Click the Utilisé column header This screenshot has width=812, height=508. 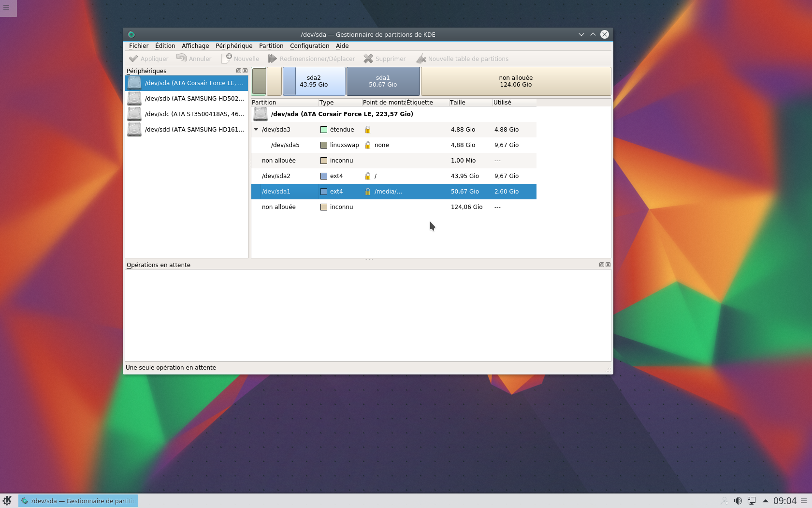(x=514, y=103)
